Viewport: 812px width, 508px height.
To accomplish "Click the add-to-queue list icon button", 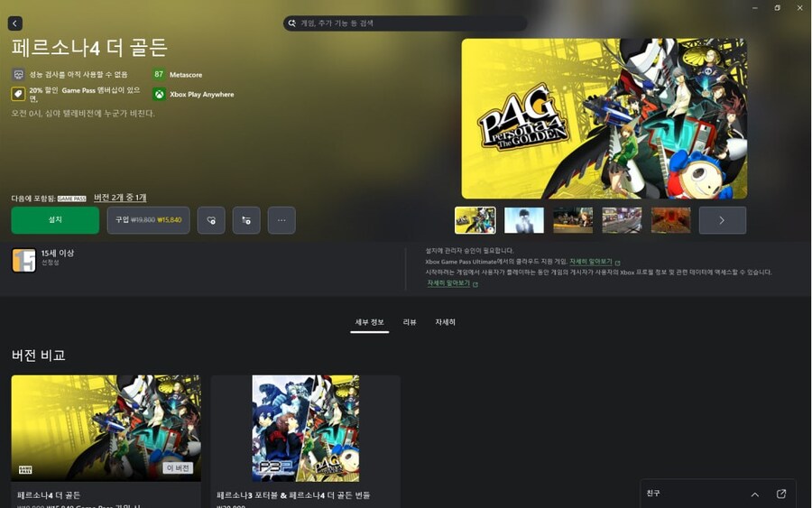I will click(246, 220).
